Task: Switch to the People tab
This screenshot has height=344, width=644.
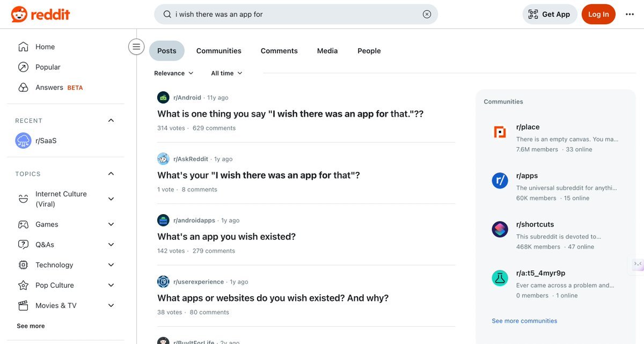Action: pos(369,51)
